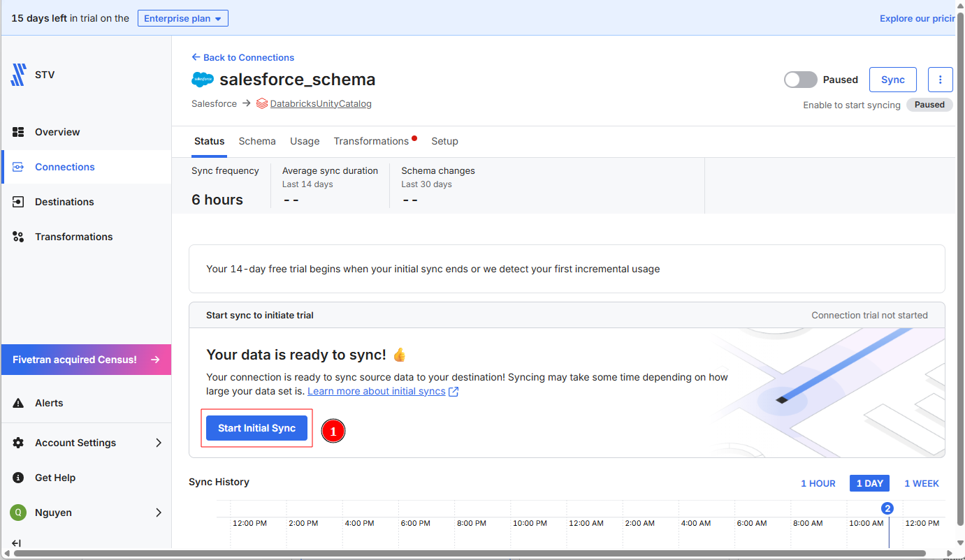Click the horizontal scrollbar at bottom
Screen dimensions: 965x560
pos(475,554)
